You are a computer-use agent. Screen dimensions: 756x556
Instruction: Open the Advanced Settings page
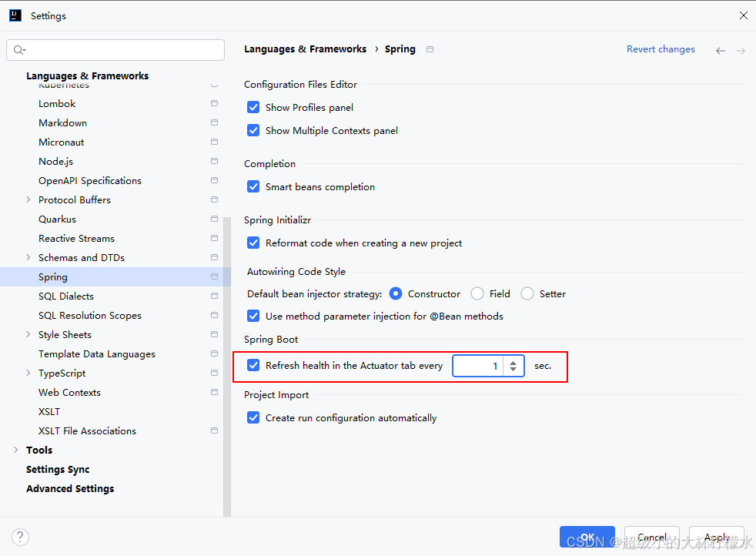tap(70, 488)
